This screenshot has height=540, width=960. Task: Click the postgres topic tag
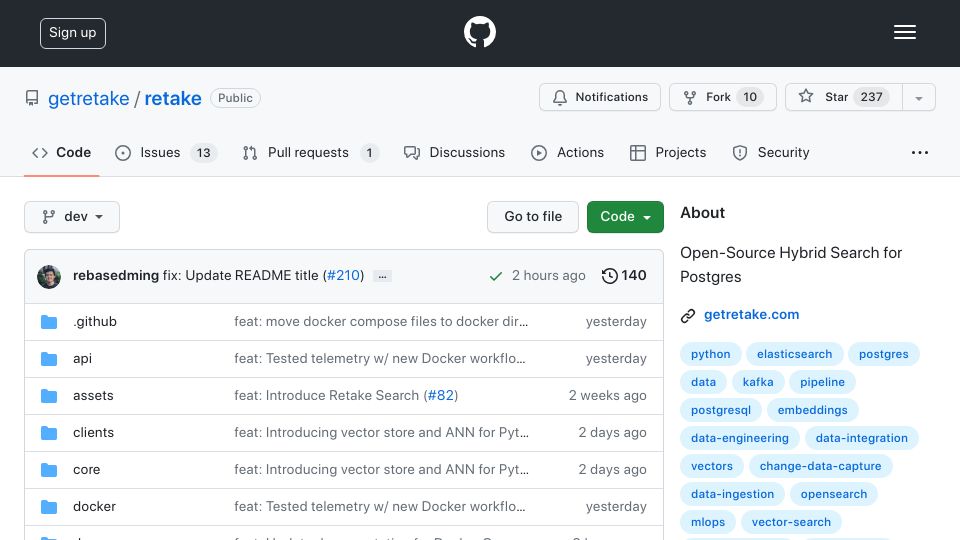(x=883, y=354)
